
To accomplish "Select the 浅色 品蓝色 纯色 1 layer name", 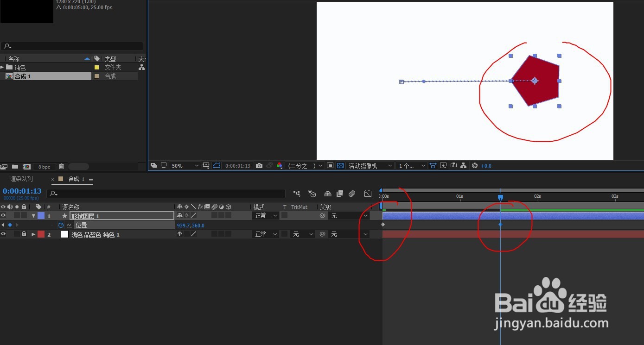I will point(95,235).
